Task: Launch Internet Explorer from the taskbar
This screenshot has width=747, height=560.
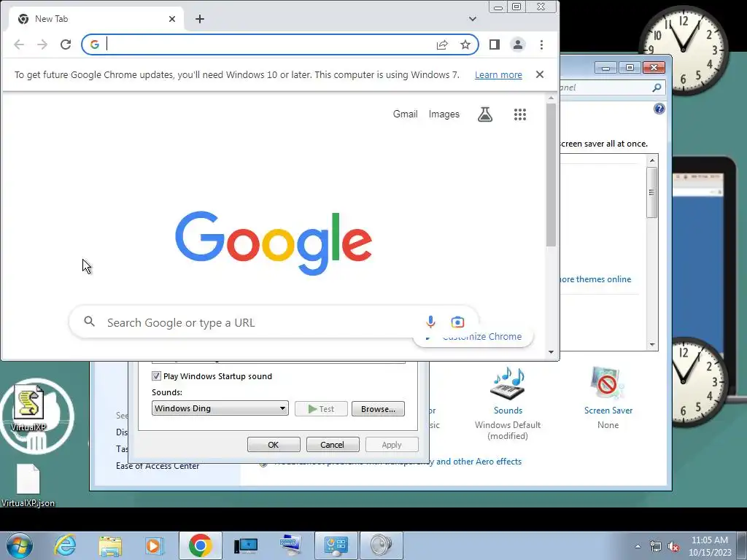Action: (x=65, y=545)
